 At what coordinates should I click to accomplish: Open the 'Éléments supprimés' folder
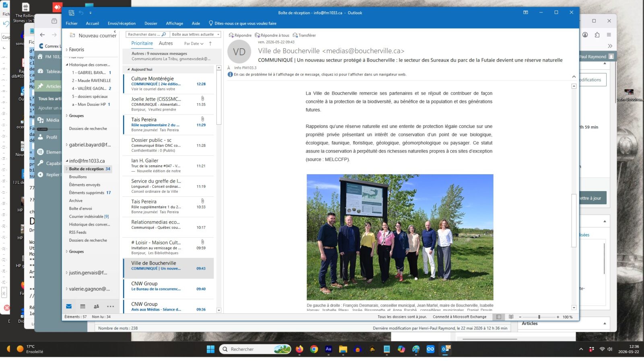[89, 193]
